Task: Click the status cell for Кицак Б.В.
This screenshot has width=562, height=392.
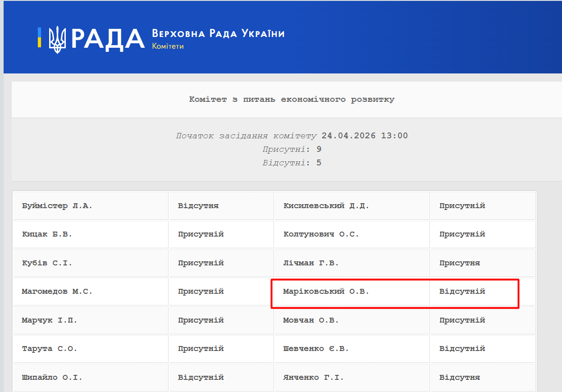Action: (x=221, y=234)
